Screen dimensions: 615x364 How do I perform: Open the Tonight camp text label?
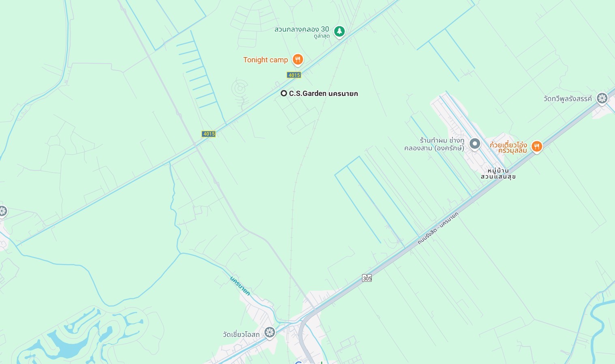[266, 60]
